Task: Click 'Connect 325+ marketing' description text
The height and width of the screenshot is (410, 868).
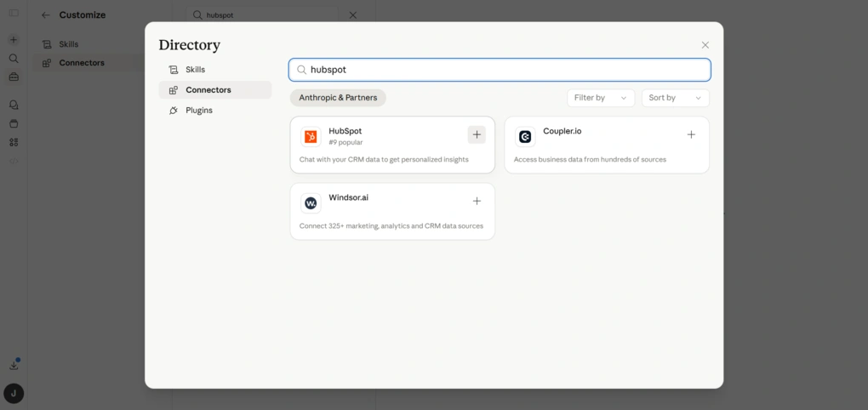Action: pyautogui.click(x=391, y=225)
